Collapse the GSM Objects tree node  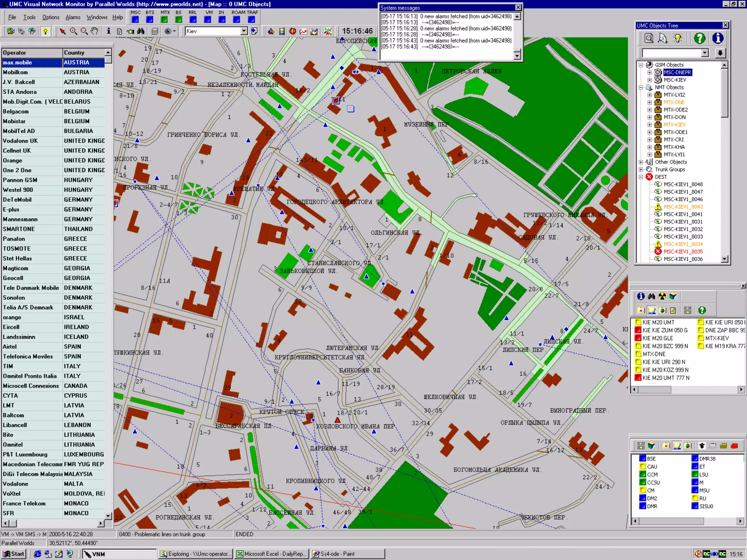click(641, 65)
